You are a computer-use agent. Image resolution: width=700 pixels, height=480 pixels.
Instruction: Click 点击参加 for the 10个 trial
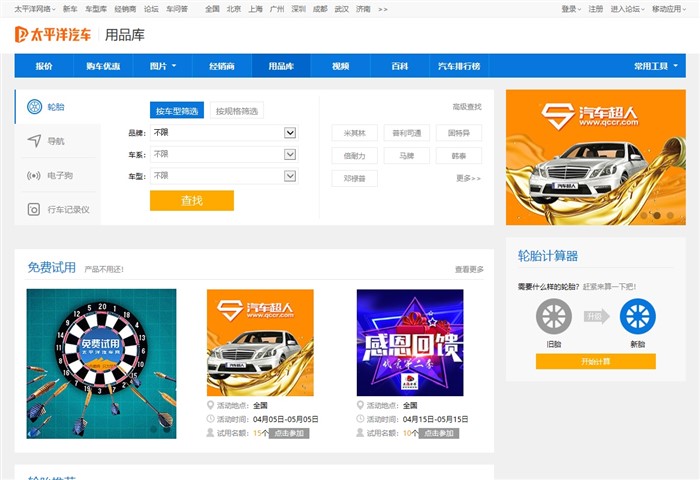[x=439, y=433]
